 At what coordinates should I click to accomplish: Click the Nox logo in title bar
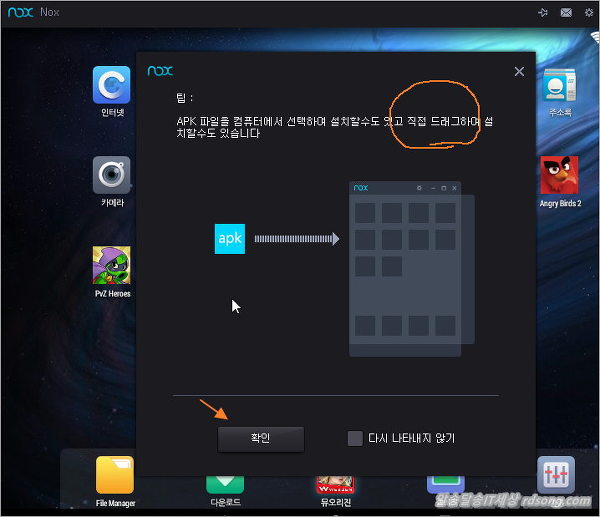pos(20,12)
